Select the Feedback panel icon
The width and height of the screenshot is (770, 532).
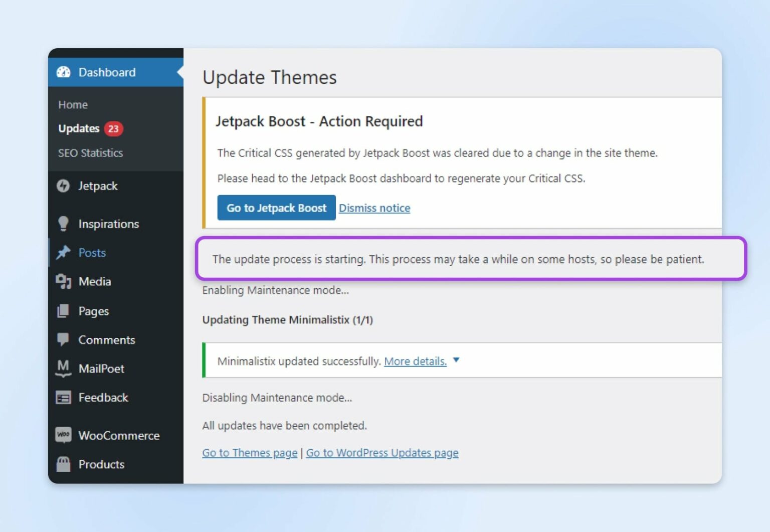63,397
